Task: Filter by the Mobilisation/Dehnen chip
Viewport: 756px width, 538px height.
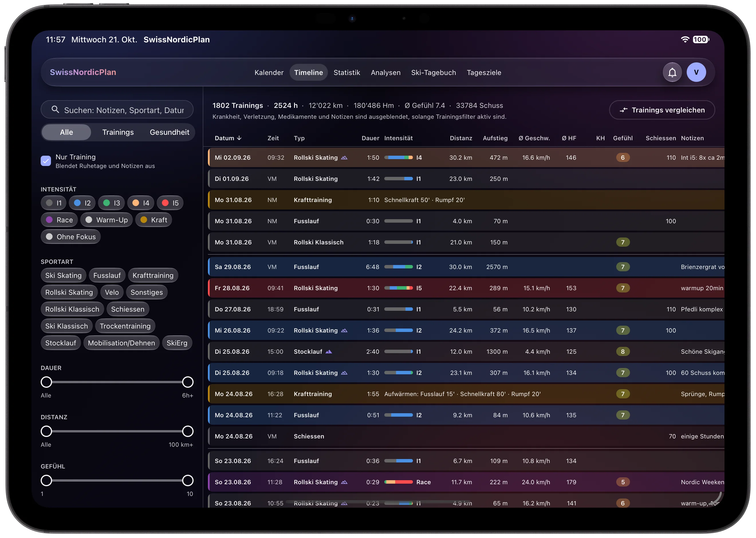Action: (x=121, y=343)
